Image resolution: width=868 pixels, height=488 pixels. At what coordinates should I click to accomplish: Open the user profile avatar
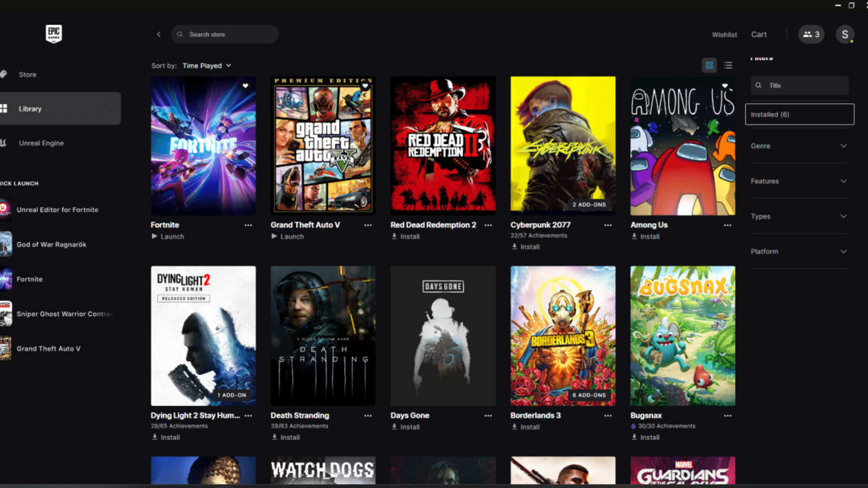(844, 34)
